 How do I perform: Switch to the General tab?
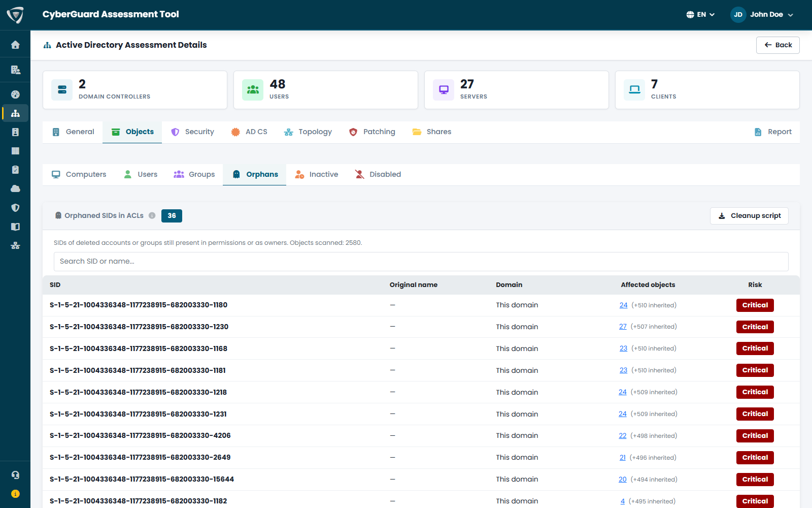pyautogui.click(x=73, y=132)
